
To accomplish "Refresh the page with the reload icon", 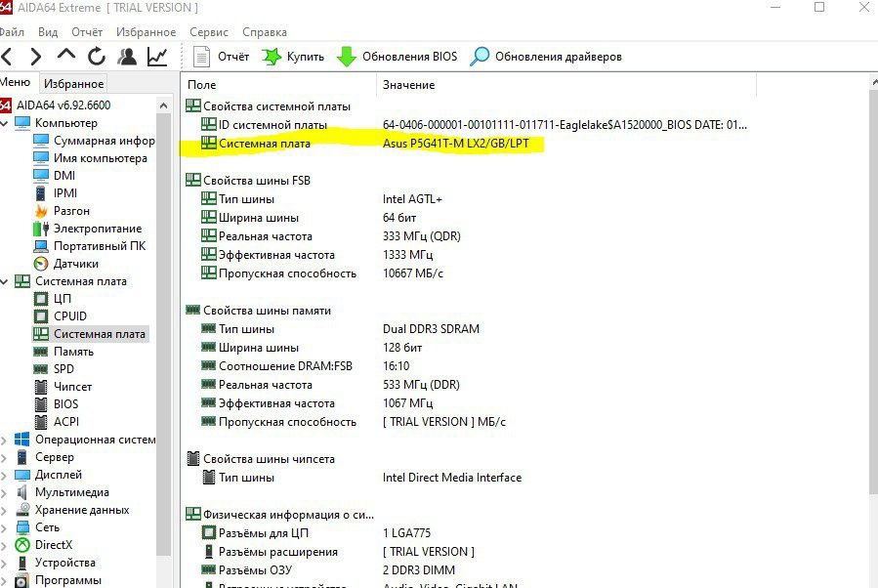I will (x=97, y=57).
